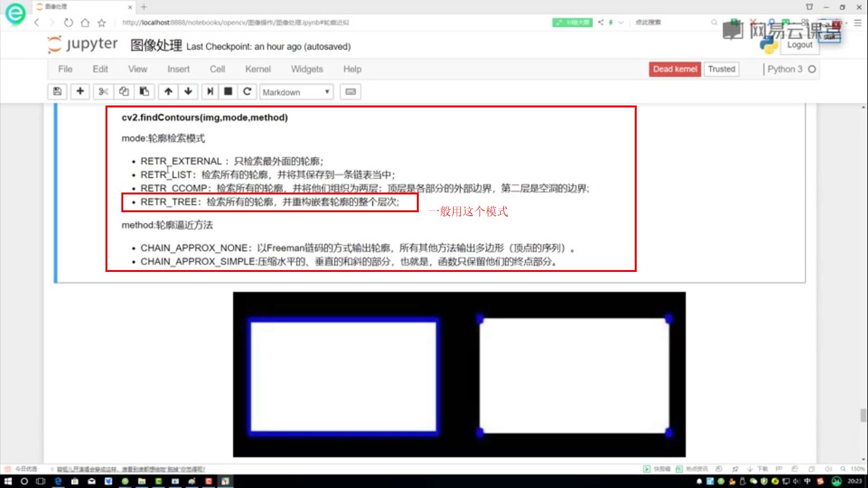The image size is (868, 488).
Task: Click the browser search magnifier
Action: pyautogui.click(x=714, y=22)
